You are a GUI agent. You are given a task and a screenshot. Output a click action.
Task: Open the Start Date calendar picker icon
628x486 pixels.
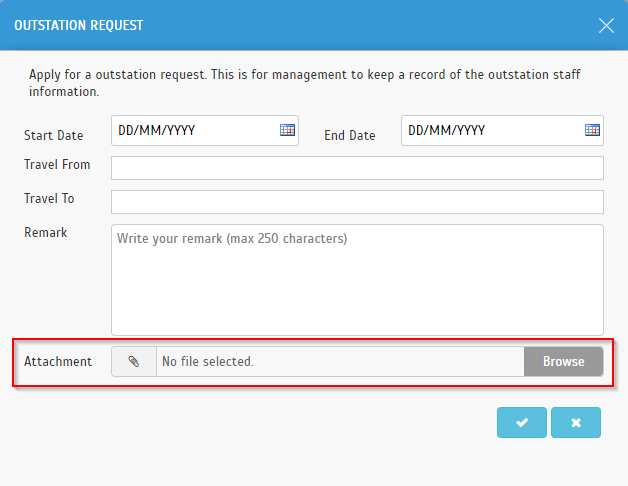pos(287,130)
